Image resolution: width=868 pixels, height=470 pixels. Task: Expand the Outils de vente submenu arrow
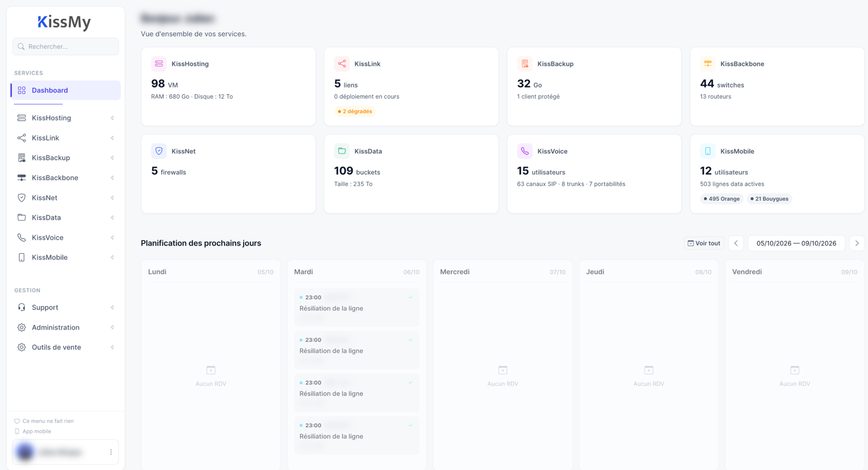point(112,348)
